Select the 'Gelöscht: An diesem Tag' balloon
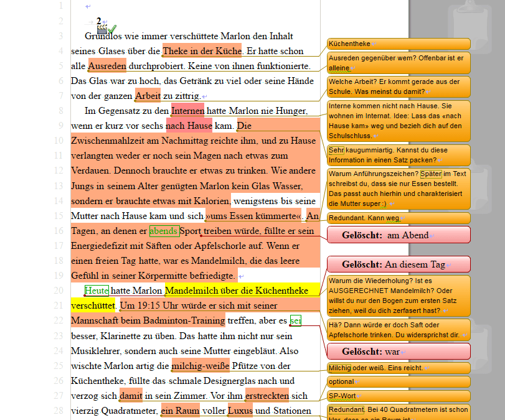This screenshot has height=420, width=505. [399, 264]
